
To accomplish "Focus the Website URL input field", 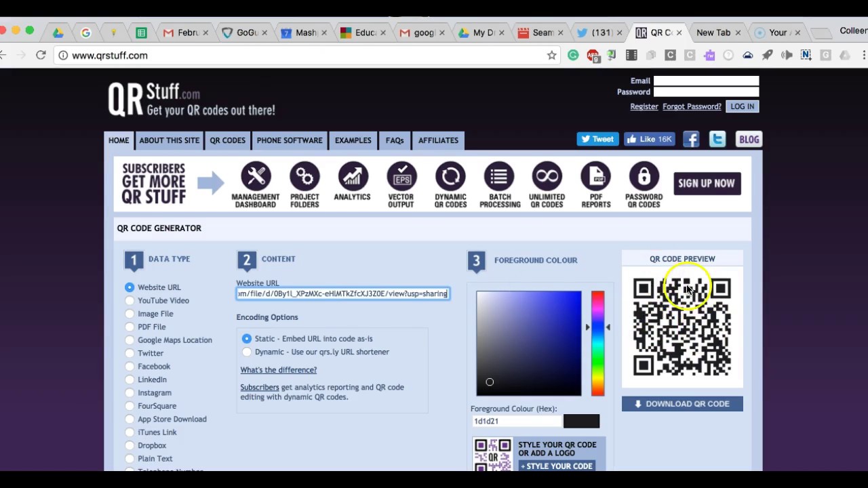I will pos(342,293).
